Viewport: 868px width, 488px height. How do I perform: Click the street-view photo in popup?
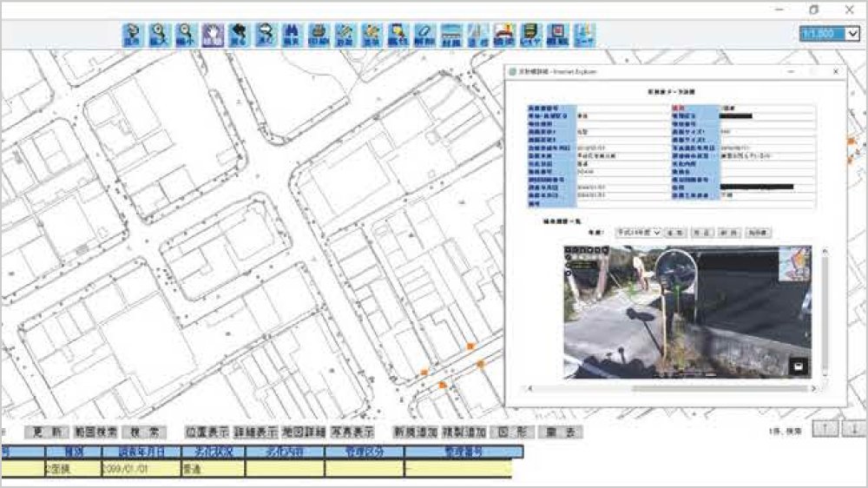pyautogui.click(x=687, y=313)
